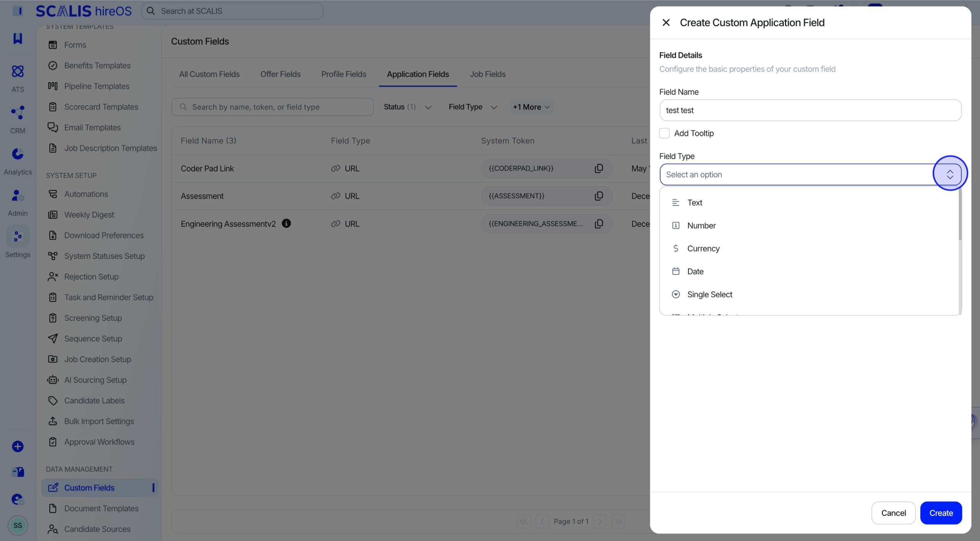Viewport: 980px width, 541px height.
Task: Open the Field Type filter dropdown
Action: pyautogui.click(x=473, y=107)
